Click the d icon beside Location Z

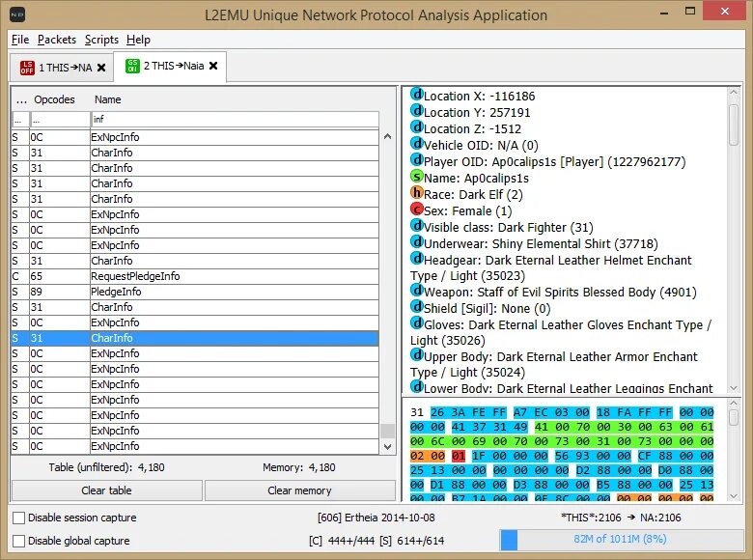click(417, 127)
